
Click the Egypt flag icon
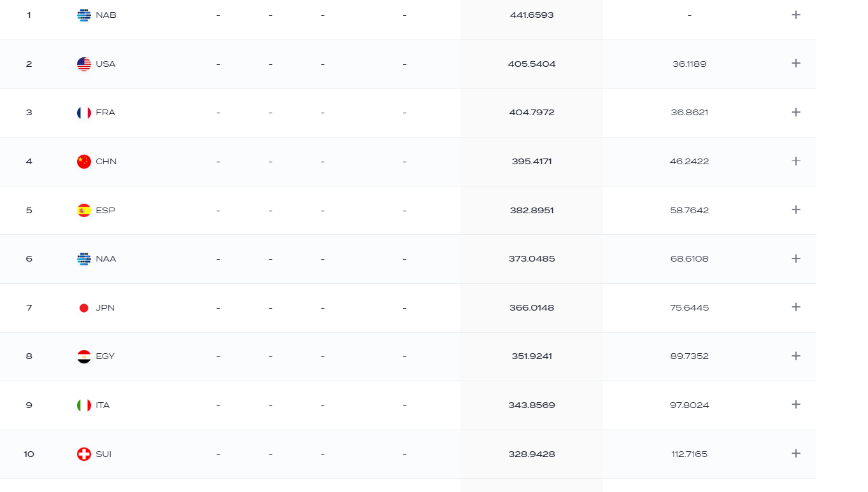84,356
